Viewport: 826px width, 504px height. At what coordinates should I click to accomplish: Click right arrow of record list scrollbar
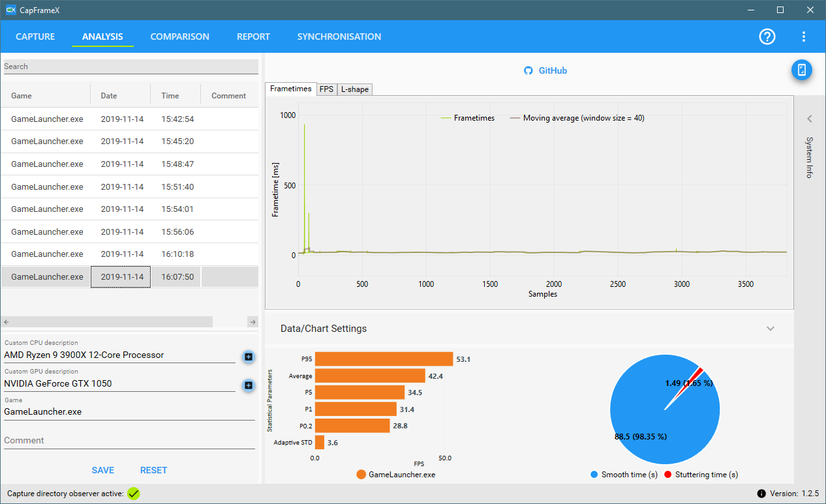pyautogui.click(x=253, y=321)
